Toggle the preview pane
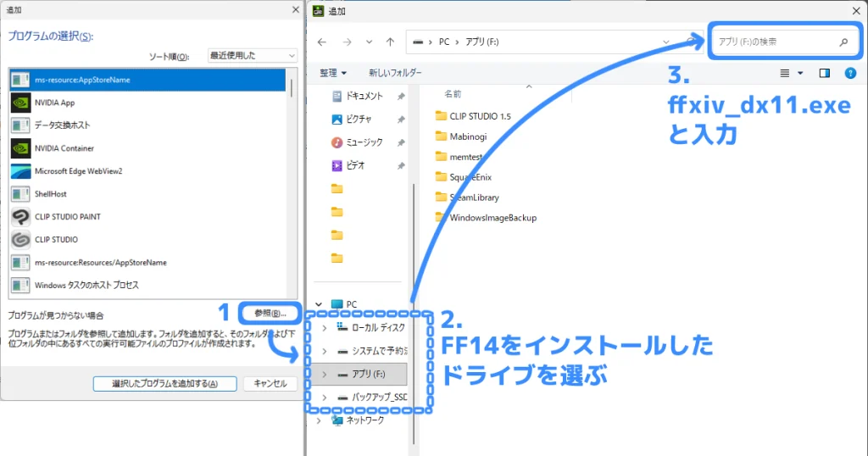868x456 pixels. click(824, 73)
